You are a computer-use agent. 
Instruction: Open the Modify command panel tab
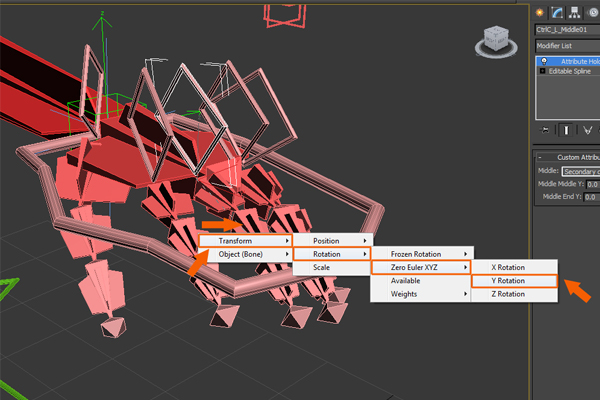click(557, 13)
